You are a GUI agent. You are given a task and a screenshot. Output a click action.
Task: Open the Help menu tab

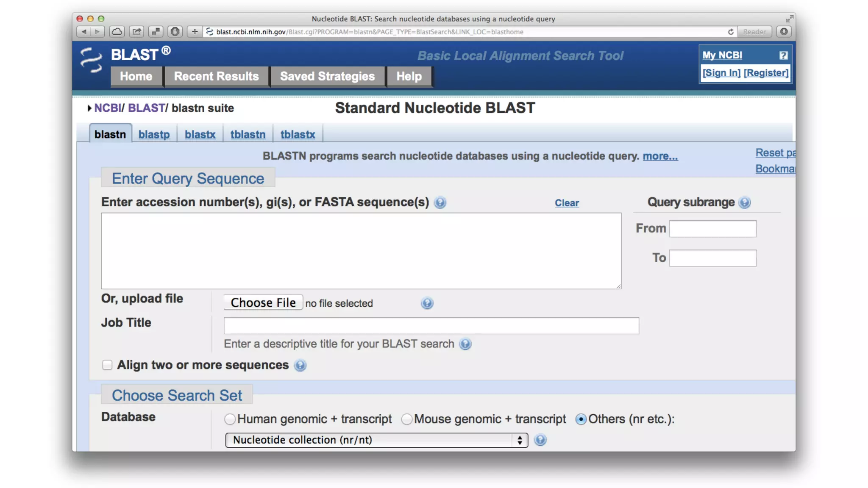point(409,76)
